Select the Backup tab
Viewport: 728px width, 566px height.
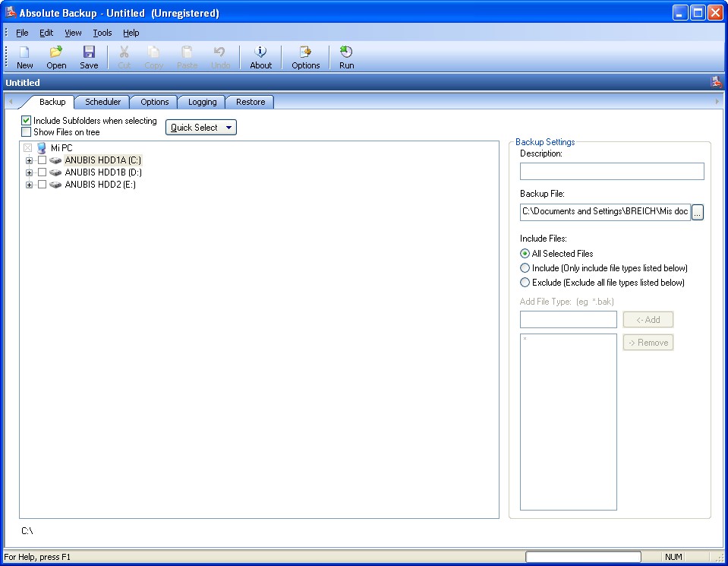[52, 102]
